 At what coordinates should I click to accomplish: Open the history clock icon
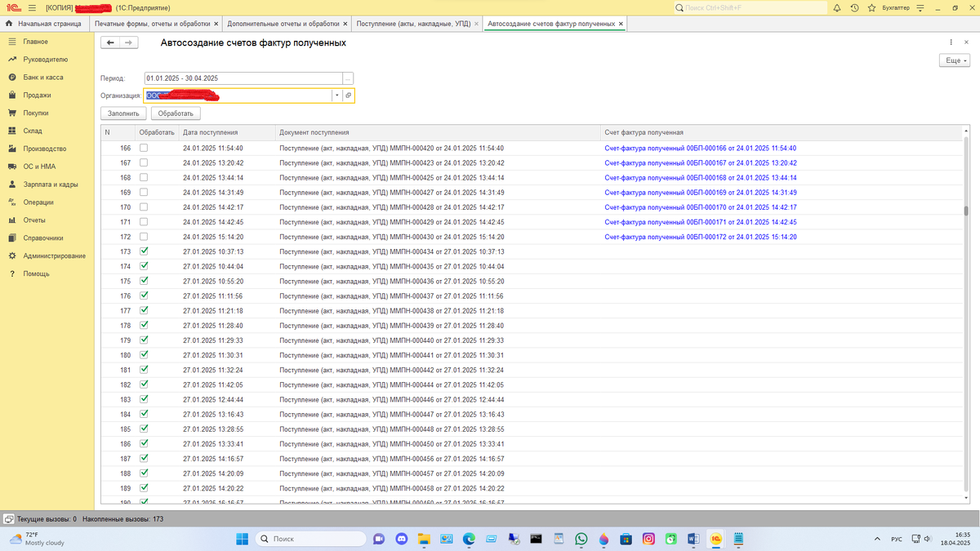(x=854, y=7)
